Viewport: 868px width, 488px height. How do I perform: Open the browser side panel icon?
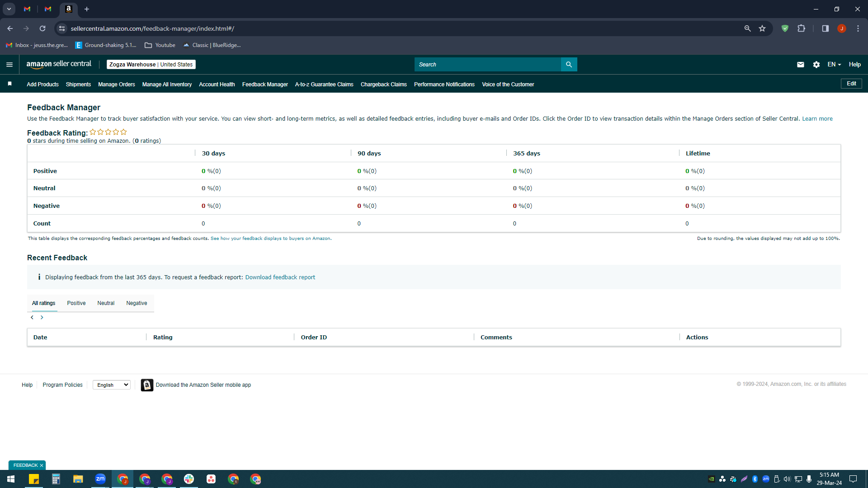click(x=825, y=28)
